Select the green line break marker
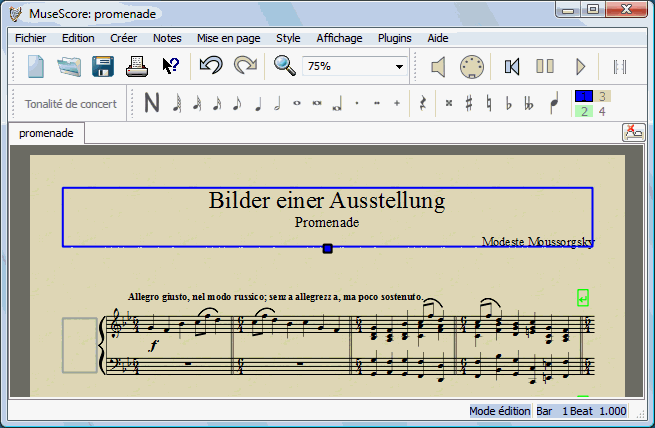655x428 pixels. pos(583,298)
